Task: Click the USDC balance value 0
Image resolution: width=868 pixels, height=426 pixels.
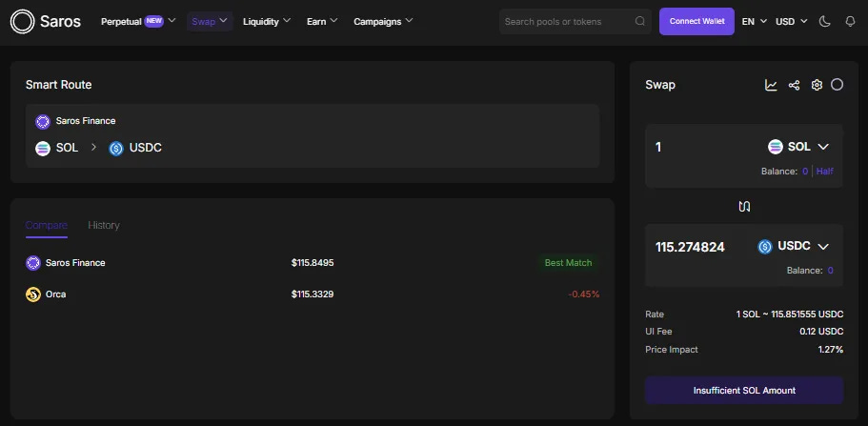Action: (x=830, y=271)
